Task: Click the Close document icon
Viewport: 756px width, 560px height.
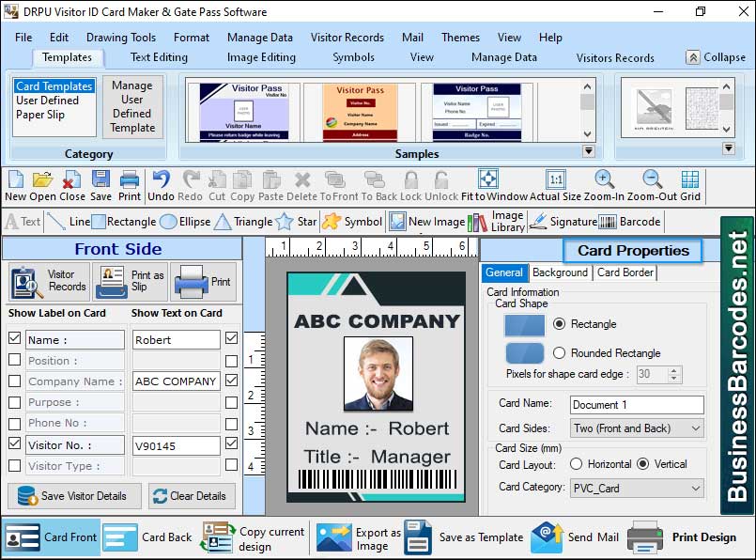Action: [72, 186]
